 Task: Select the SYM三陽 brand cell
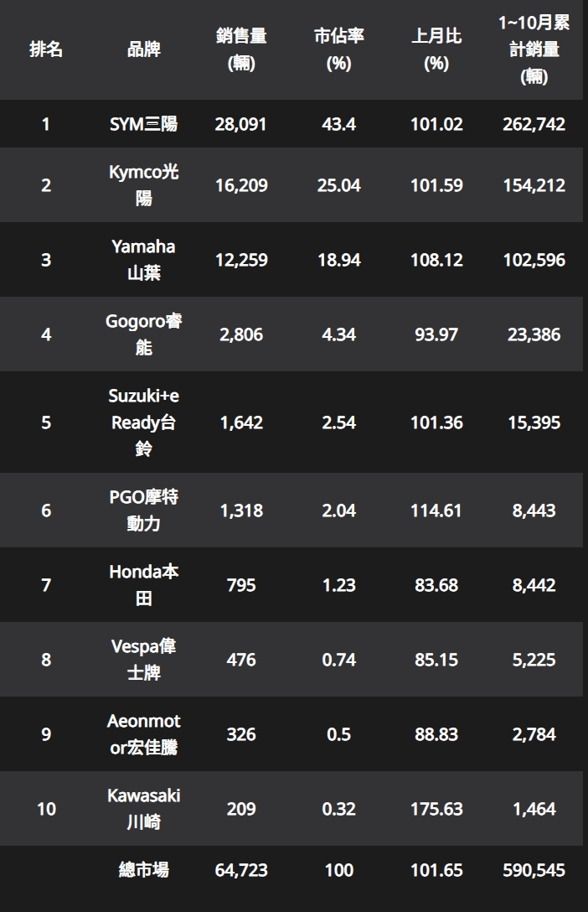pos(143,124)
